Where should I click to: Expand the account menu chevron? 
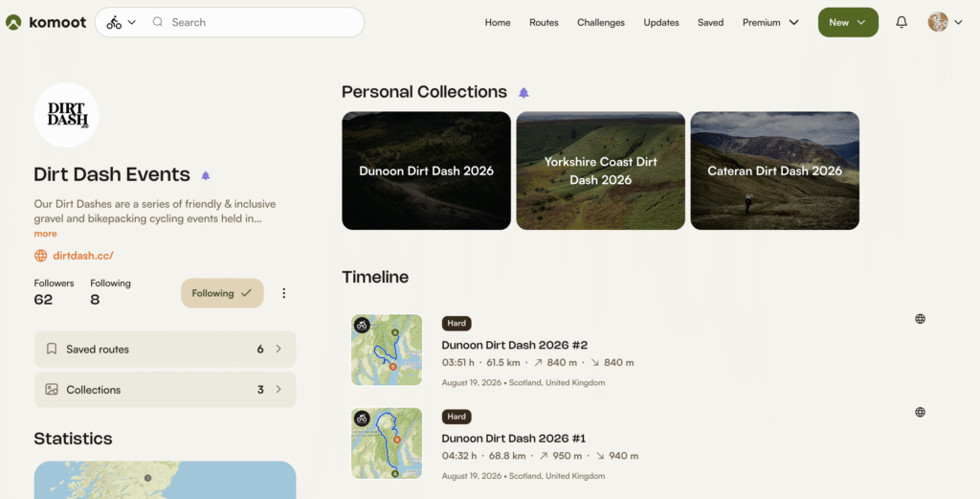point(958,23)
